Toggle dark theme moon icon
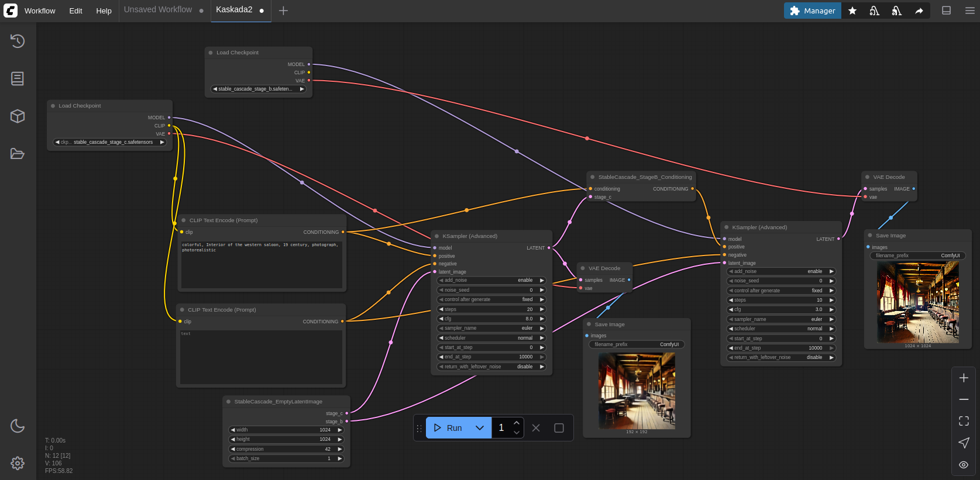Image resolution: width=980 pixels, height=480 pixels. tap(18, 426)
